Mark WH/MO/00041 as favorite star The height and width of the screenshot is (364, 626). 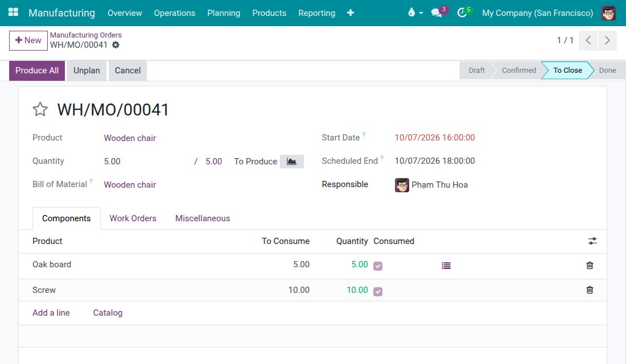click(x=40, y=109)
